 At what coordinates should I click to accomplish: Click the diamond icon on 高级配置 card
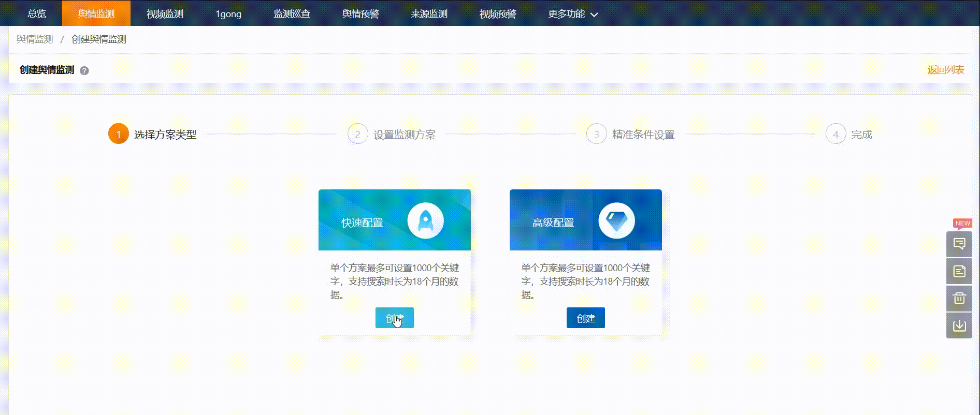(x=616, y=221)
